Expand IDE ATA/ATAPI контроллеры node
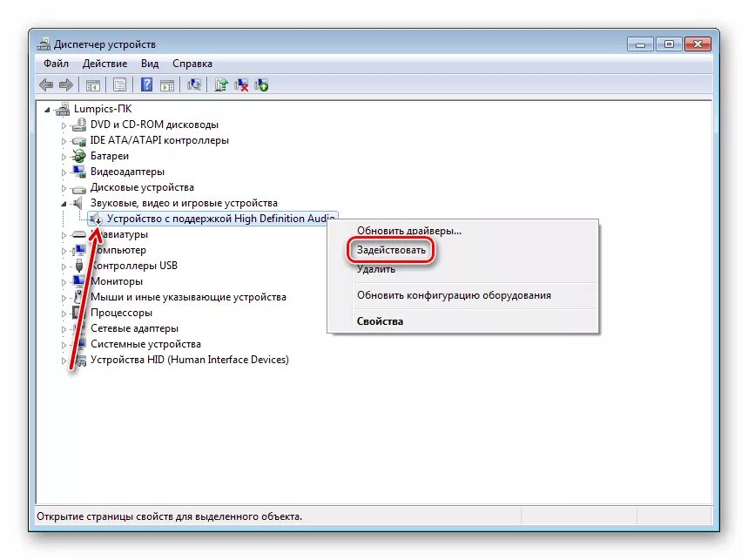The width and height of the screenshot is (748, 560). click(x=64, y=141)
